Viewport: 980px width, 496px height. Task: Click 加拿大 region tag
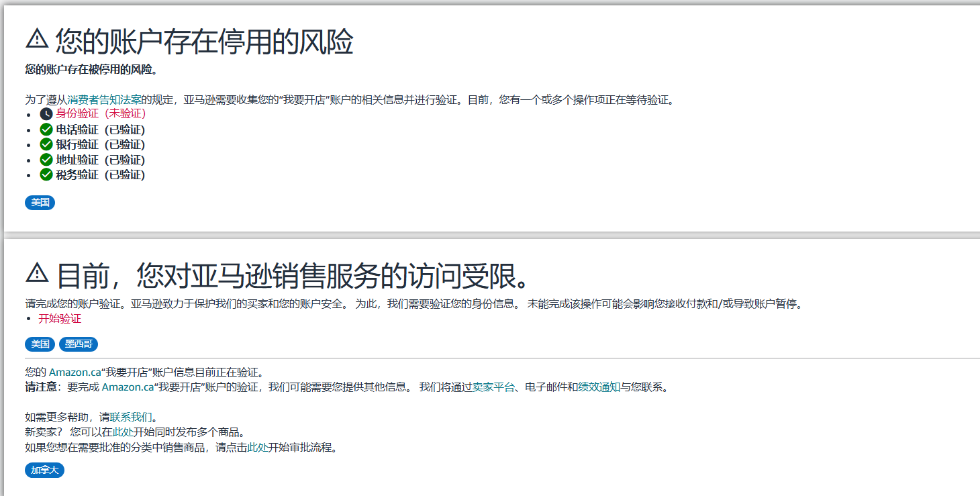(44, 470)
